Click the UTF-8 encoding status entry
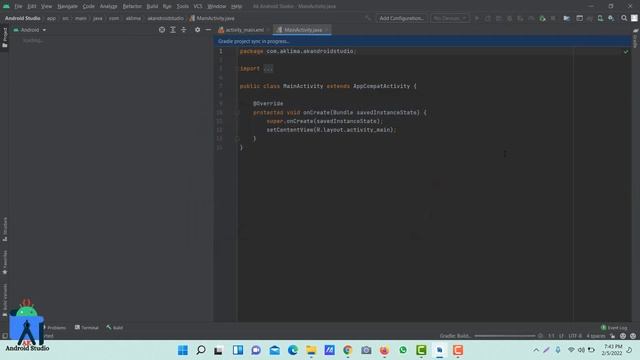 575,336
